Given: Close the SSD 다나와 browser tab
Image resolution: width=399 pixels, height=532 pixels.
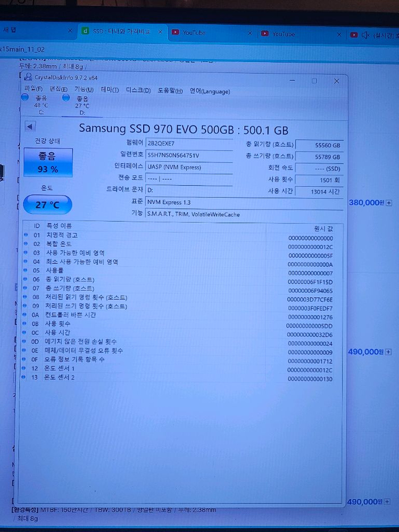Looking at the screenshot, I should point(160,31).
